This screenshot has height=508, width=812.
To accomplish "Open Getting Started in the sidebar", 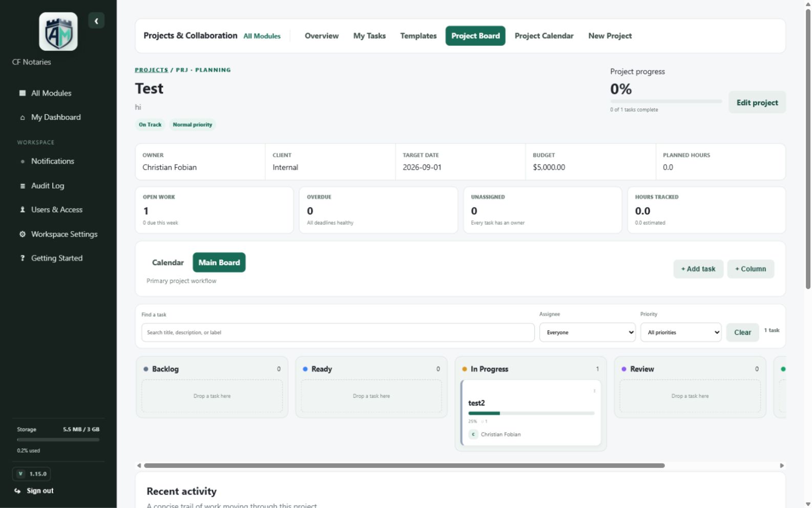I will [57, 258].
